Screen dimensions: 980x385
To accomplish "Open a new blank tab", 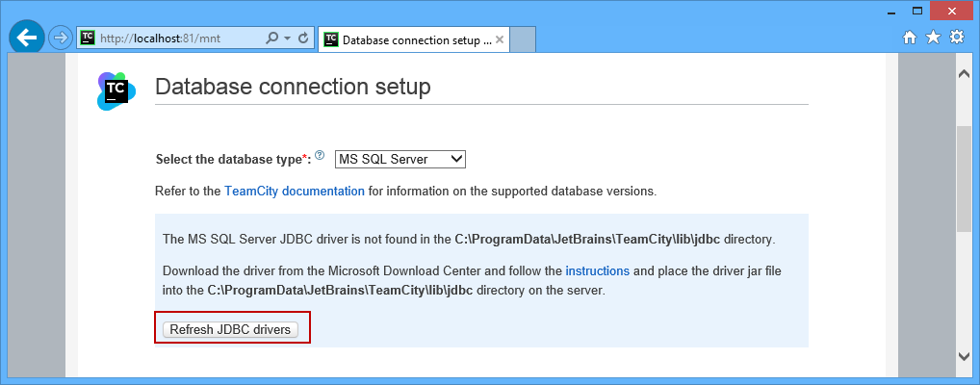I will tap(523, 39).
